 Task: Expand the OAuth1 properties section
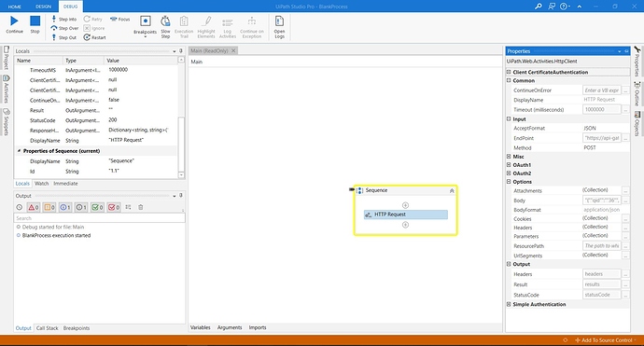pyautogui.click(x=509, y=165)
